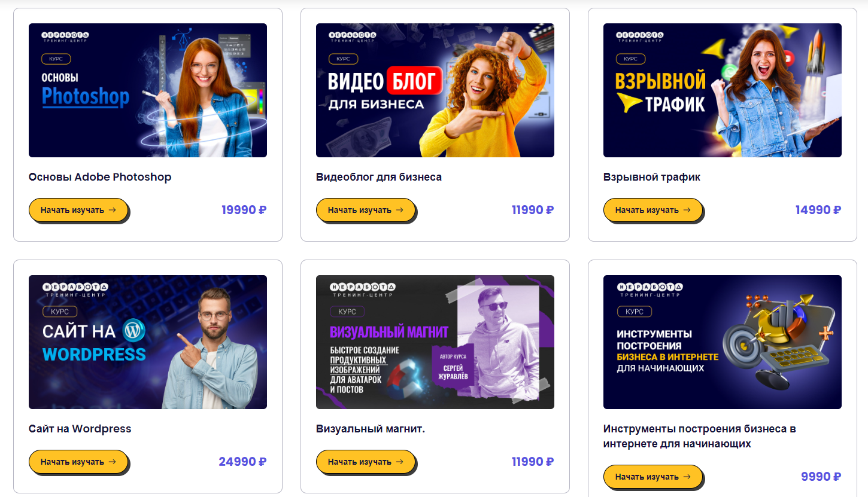The image size is (868, 497).
Task: Click the WordPress logo icon in banner
Action: 134,330
